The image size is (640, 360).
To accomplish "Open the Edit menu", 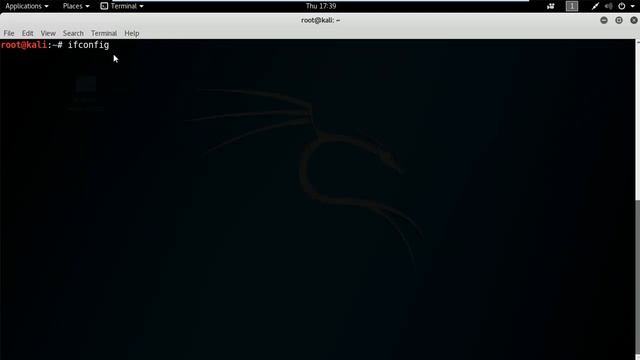I will coord(27,33).
